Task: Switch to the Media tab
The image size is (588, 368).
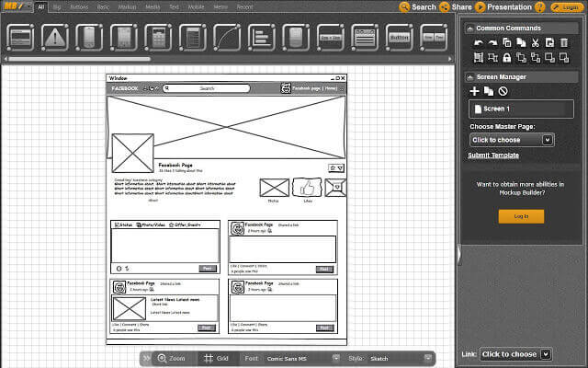Action: (x=153, y=7)
